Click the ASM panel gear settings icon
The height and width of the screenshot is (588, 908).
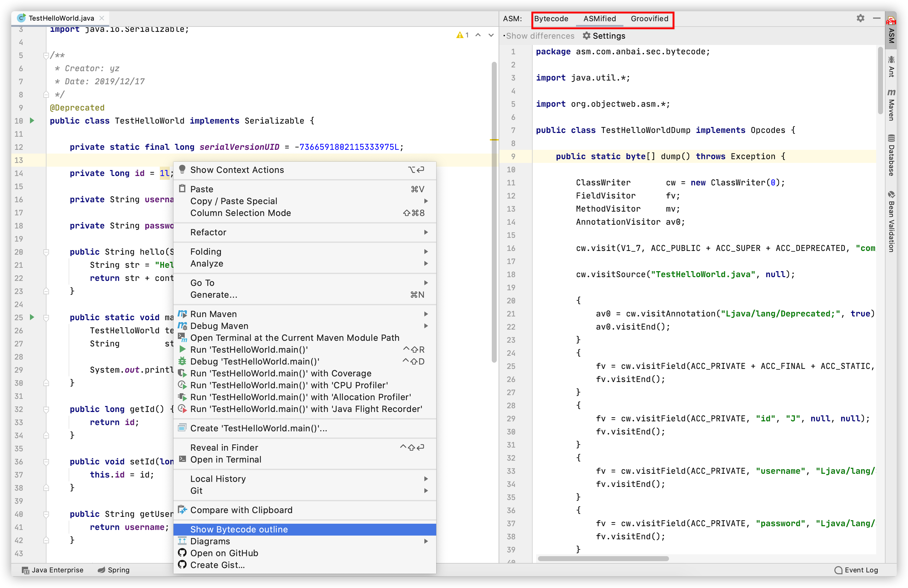pyautogui.click(x=860, y=18)
